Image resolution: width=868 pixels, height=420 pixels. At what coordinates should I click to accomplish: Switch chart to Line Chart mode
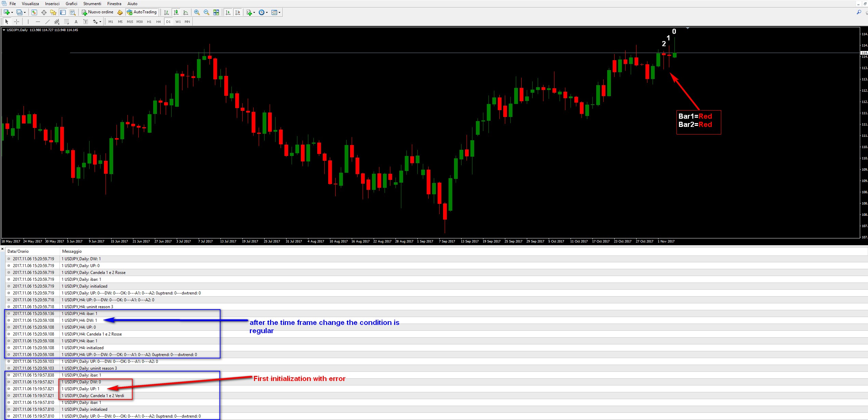[x=186, y=12]
